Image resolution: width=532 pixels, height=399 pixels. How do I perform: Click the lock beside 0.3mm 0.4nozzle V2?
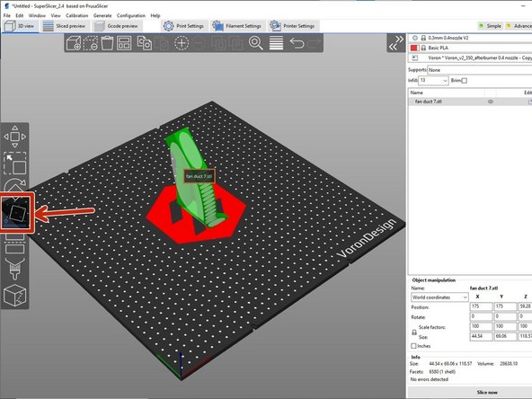click(x=423, y=38)
